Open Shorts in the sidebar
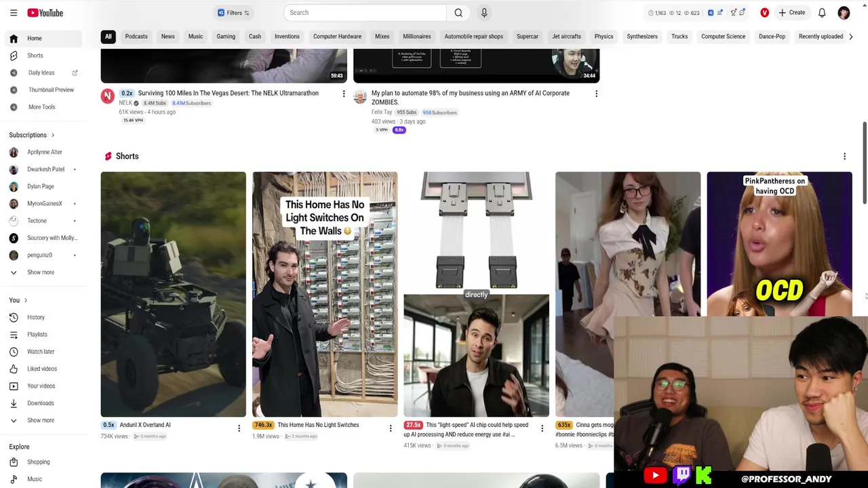 (x=43, y=56)
